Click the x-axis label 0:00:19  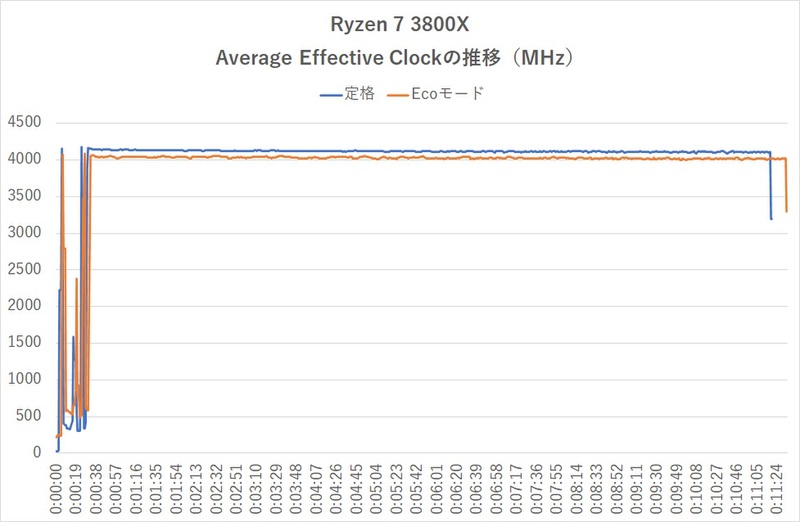coord(76,489)
